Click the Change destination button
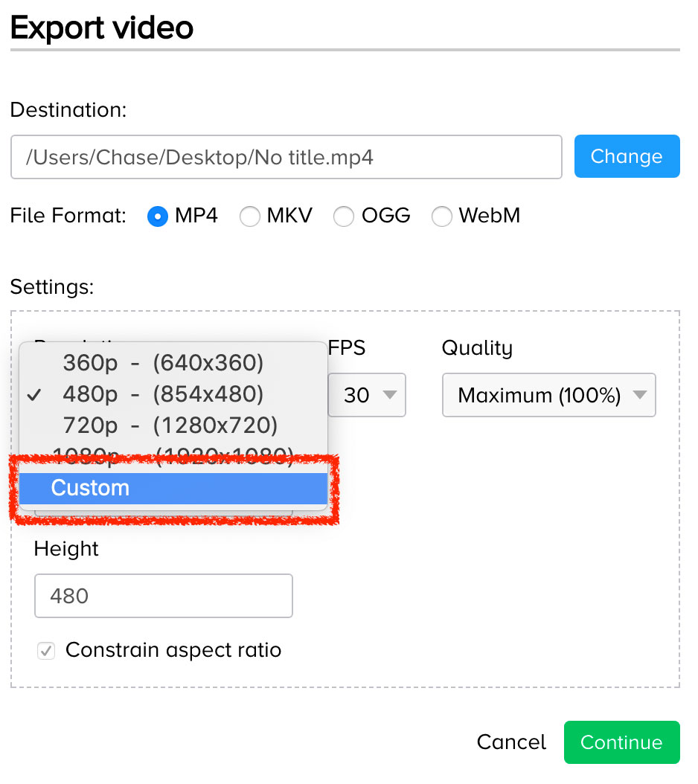Screen dimensions: 698x784 [627, 156]
